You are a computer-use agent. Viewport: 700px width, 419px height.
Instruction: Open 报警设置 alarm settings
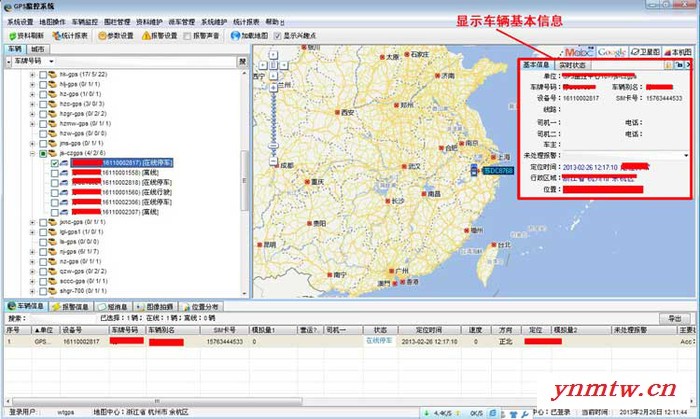160,36
